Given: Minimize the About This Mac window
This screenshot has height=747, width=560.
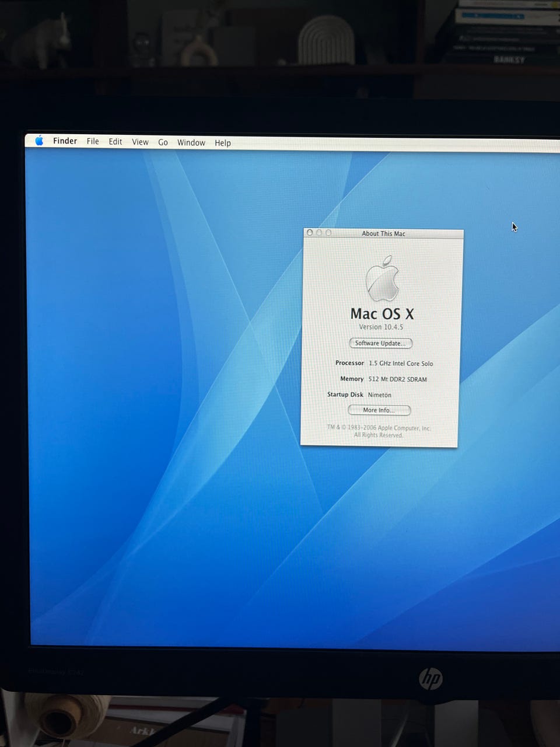Looking at the screenshot, I should click(x=319, y=232).
